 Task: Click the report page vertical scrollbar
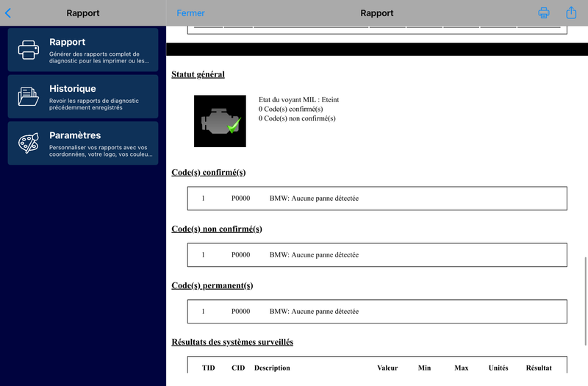[x=585, y=301]
